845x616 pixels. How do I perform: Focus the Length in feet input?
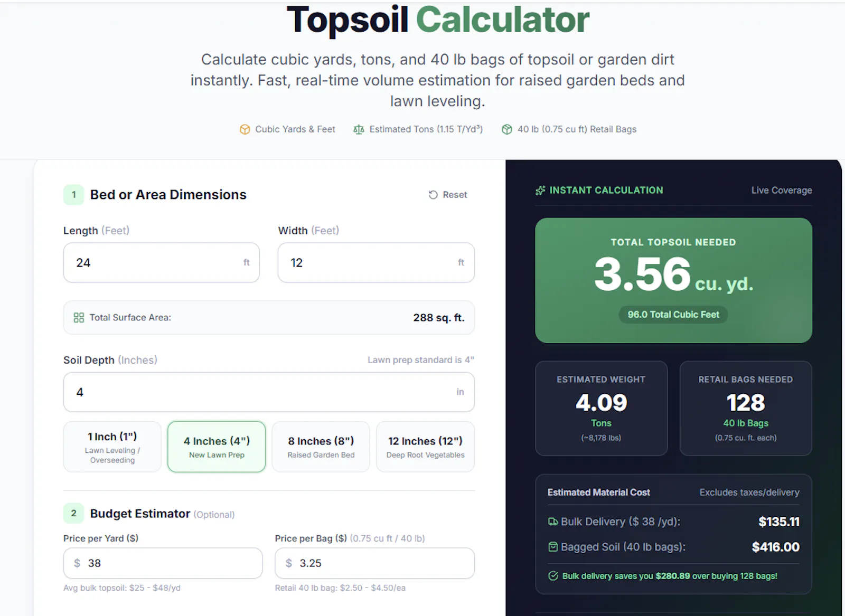click(x=162, y=262)
